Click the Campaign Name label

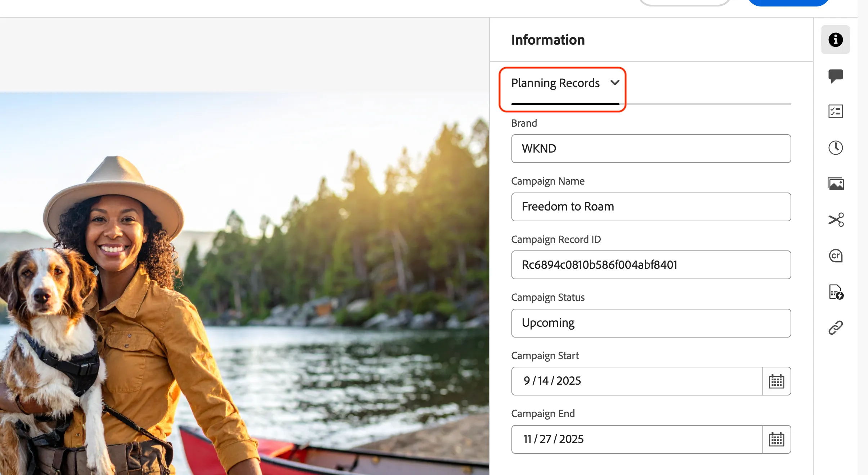(x=548, y=181)
